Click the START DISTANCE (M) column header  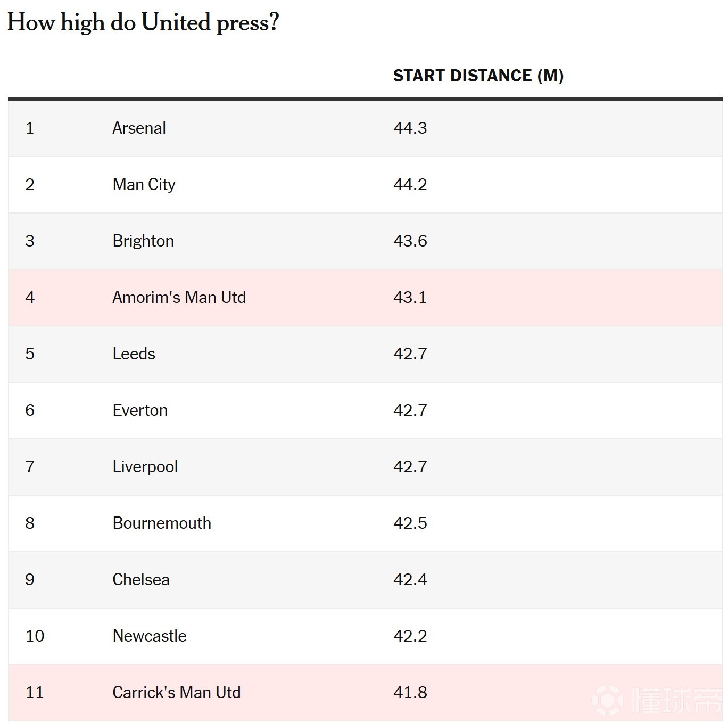click(x=478, y=76)
